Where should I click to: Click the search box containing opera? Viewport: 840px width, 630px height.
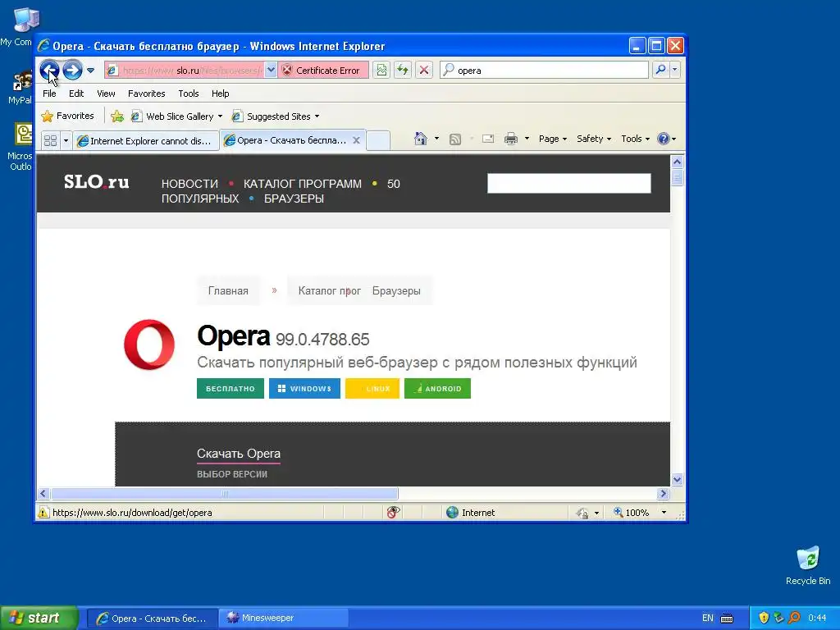tap(544, 71)
